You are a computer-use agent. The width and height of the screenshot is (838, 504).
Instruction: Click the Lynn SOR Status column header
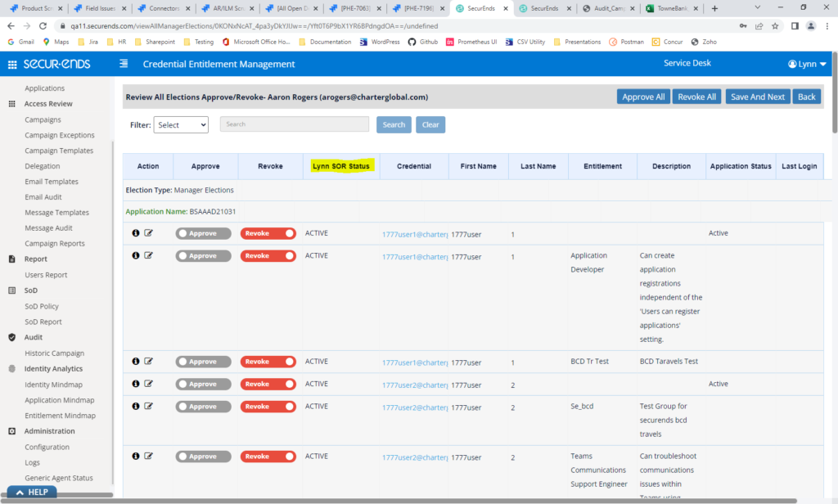pos(341,166)
